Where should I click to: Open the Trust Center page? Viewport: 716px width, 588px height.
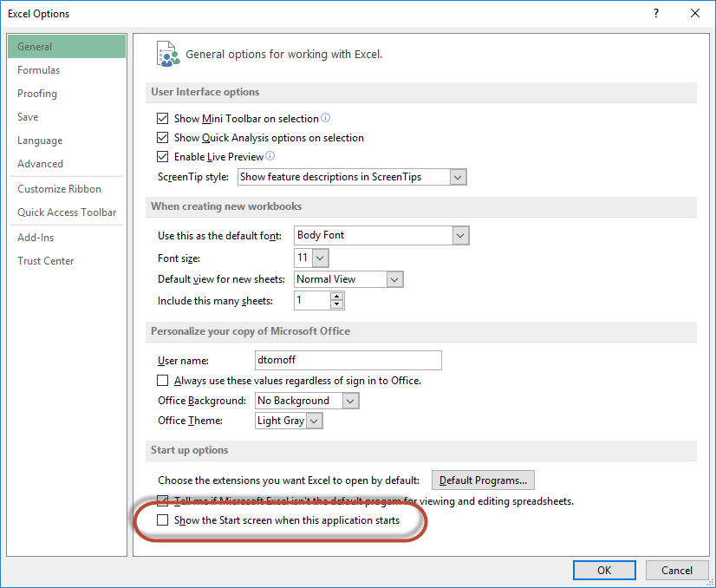coord(45,260)
